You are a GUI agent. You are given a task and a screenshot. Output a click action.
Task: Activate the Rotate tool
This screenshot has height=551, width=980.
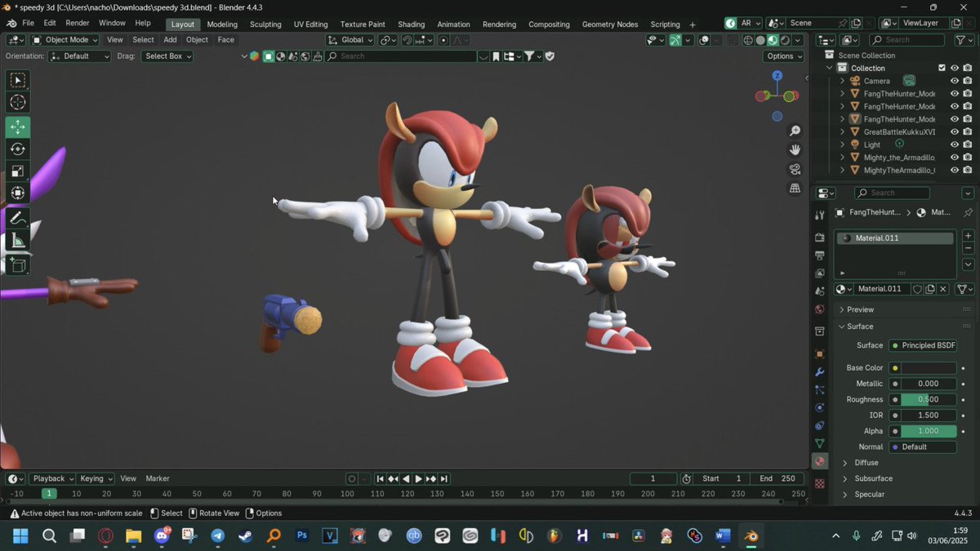pyautogui.click(x=18, y=149)
